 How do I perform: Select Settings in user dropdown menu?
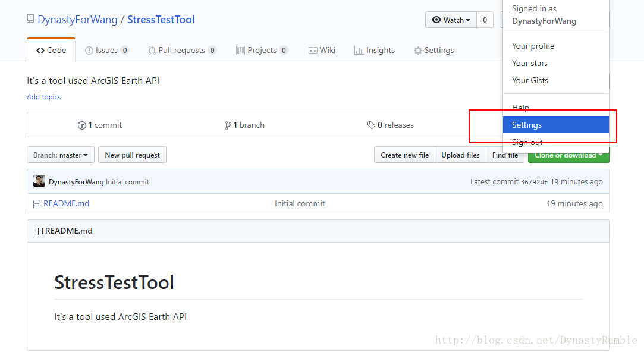[556, 125]
